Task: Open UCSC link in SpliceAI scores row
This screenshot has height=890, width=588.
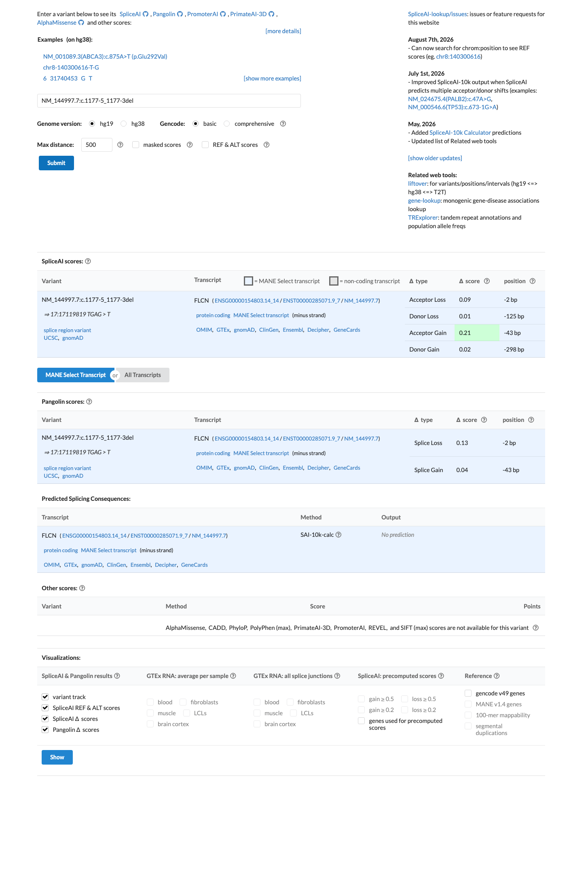Action: click(x=51, y=338)
